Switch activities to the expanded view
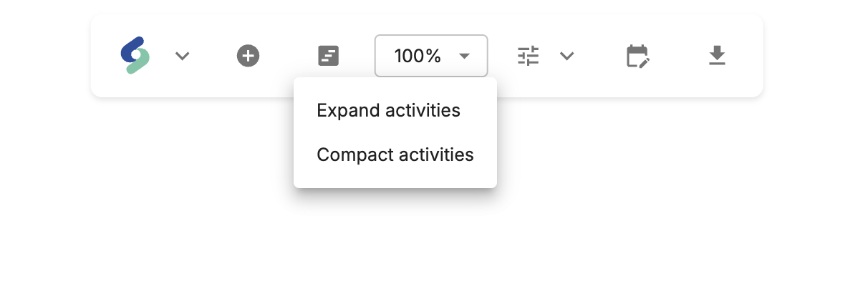This screenshot has width=868, height=289. (388, 111)
